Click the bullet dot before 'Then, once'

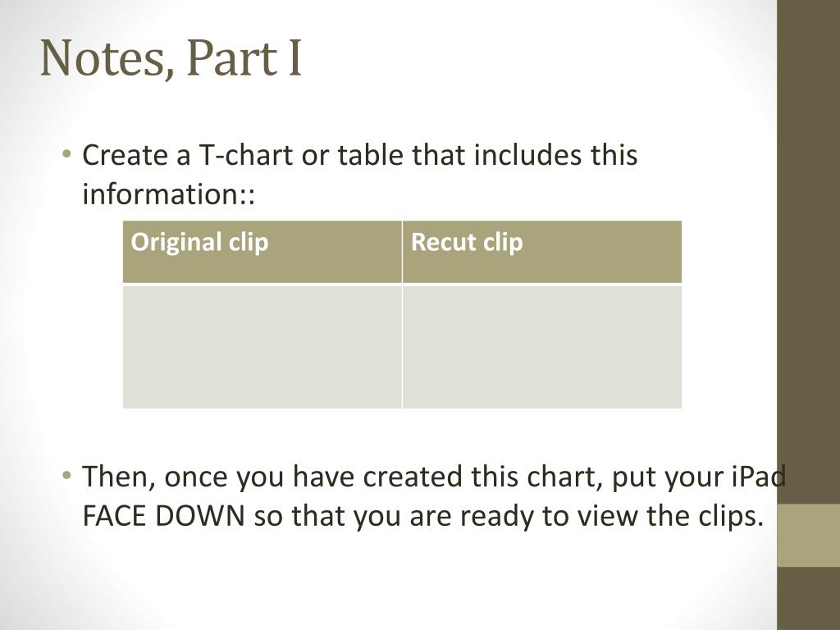pos(66,475)
